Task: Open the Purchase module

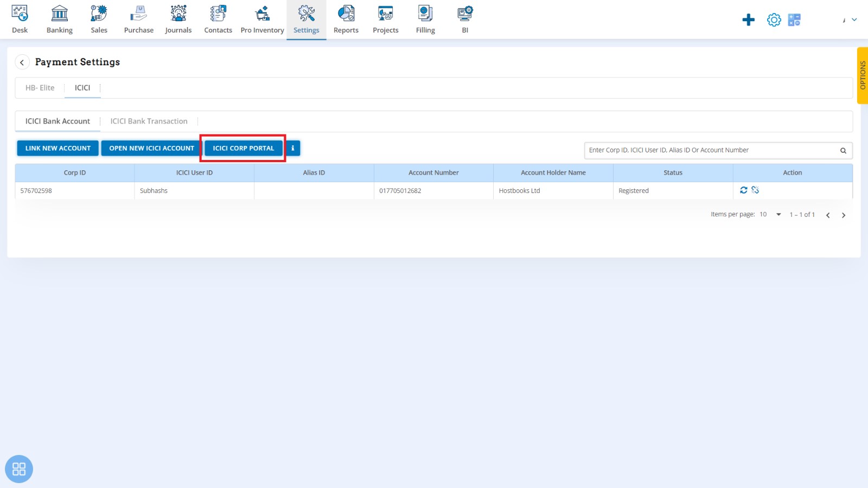Action: coord(139,20)
